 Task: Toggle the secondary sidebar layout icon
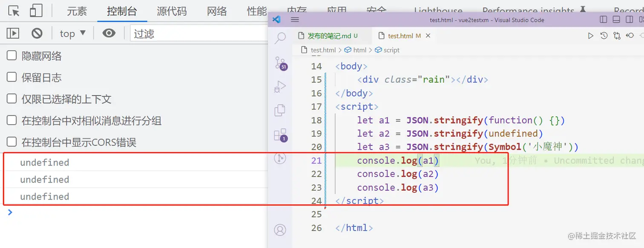629,20
